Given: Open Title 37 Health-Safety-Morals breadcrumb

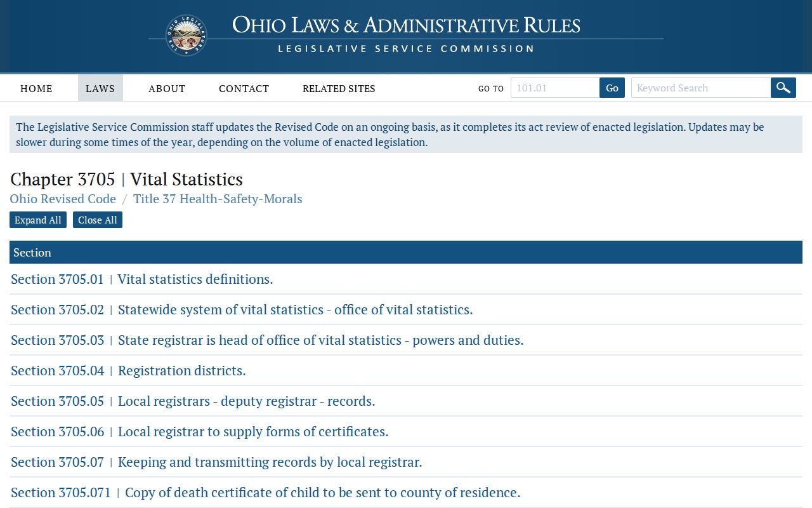Looking at the screenshot, I should coord(218,199).
